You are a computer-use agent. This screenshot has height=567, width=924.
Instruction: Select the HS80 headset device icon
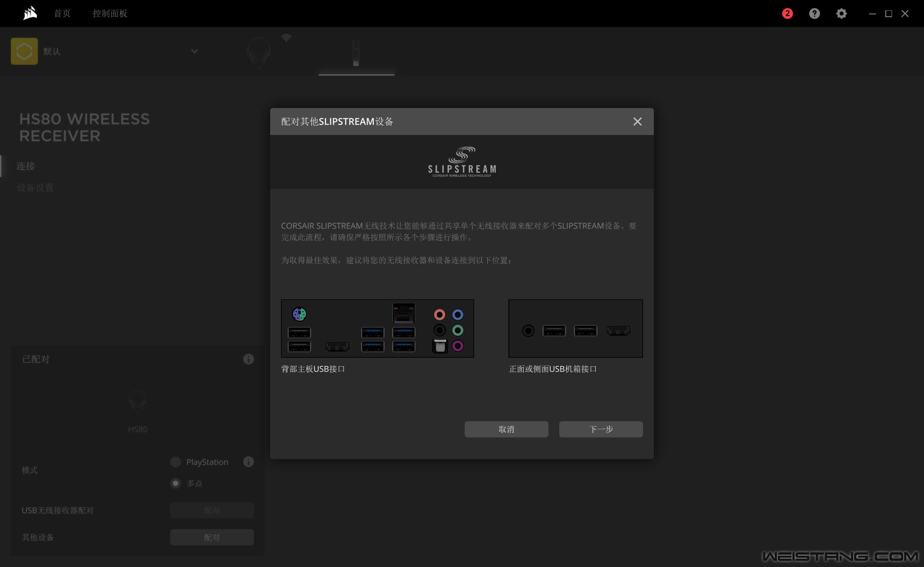point(259,52)
